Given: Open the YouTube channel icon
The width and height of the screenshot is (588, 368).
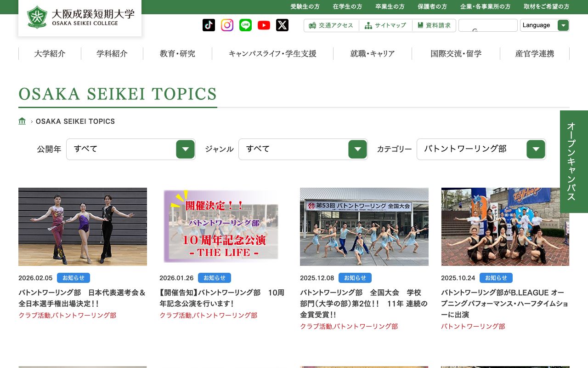Looking at the screenshot, I should pos(264,25).
